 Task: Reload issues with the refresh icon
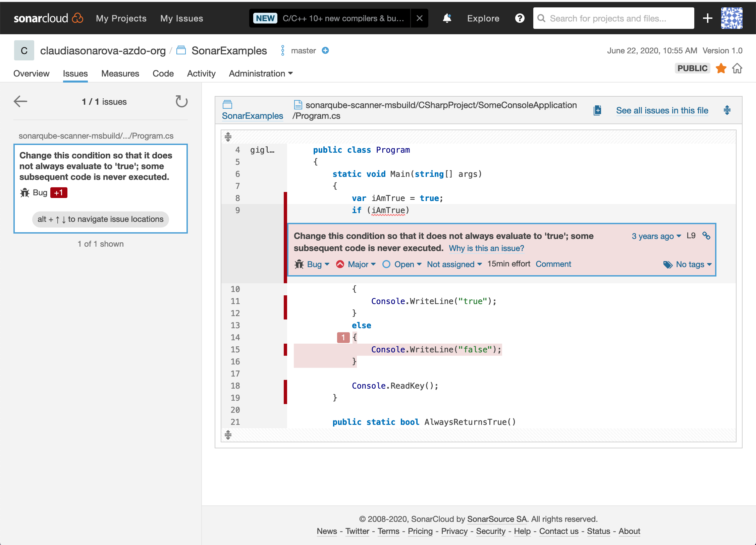tap(181, 101)
